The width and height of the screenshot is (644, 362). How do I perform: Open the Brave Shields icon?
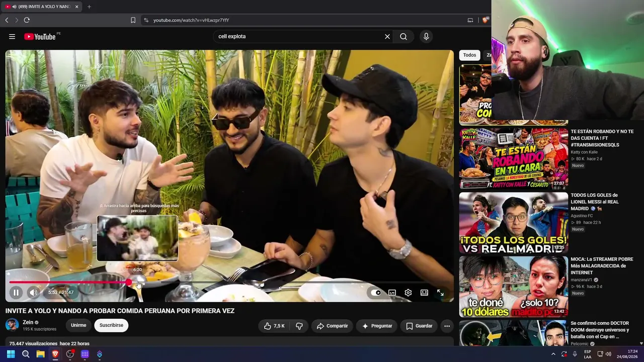tap(485, 20)
